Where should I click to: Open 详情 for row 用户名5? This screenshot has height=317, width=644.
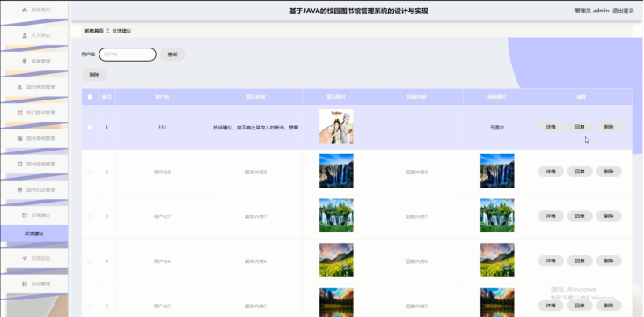coord(551,306)
